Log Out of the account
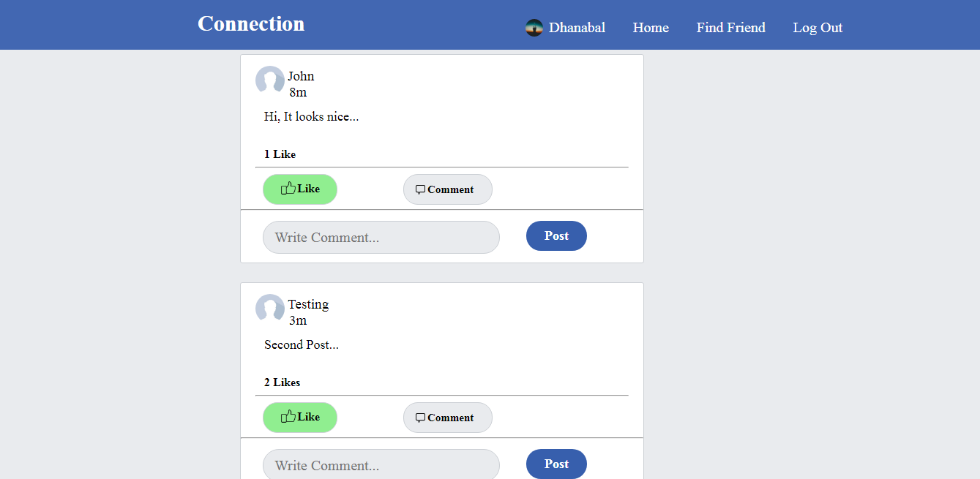The width and height of the screenshot is (980, 479). [818, 28]
